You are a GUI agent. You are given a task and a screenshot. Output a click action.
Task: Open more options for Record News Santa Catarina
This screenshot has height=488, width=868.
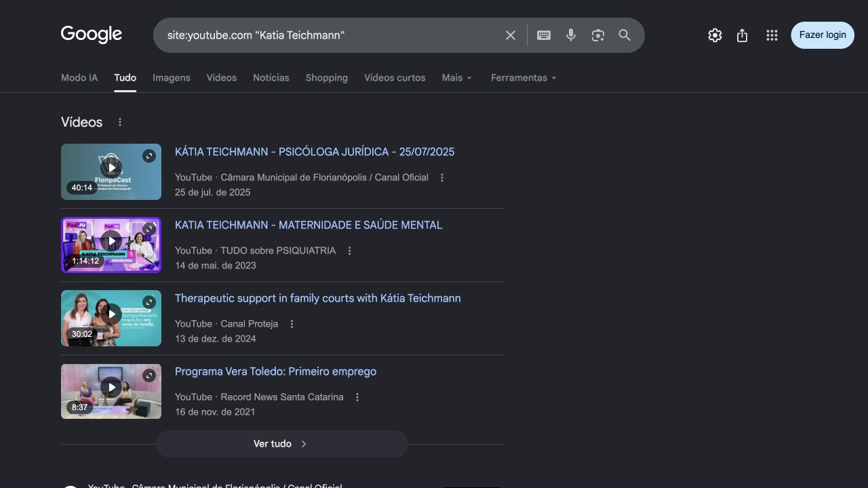pos(357,397)
